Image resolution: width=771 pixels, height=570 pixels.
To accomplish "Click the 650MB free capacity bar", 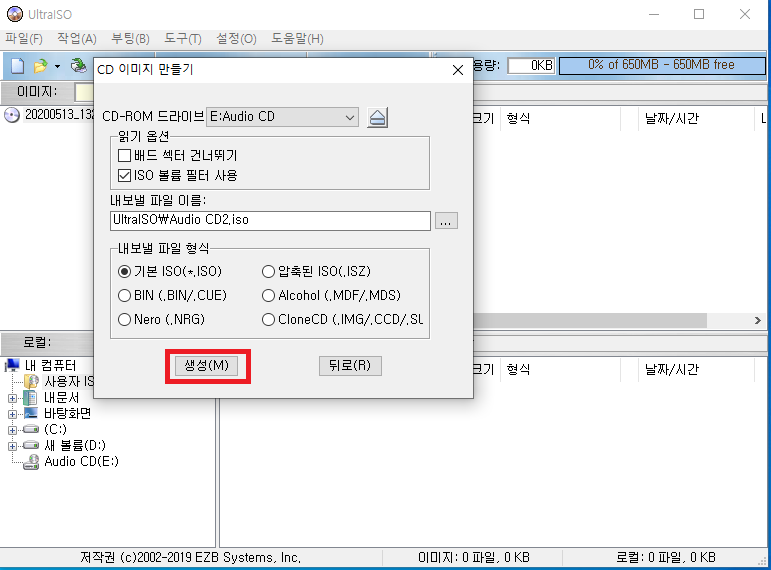I will [662, 65].
